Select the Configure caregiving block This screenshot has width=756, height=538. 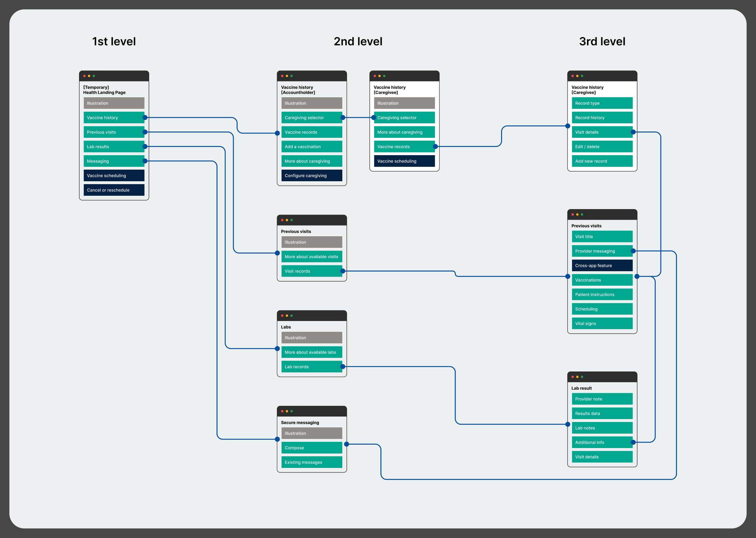click(312, 175)
